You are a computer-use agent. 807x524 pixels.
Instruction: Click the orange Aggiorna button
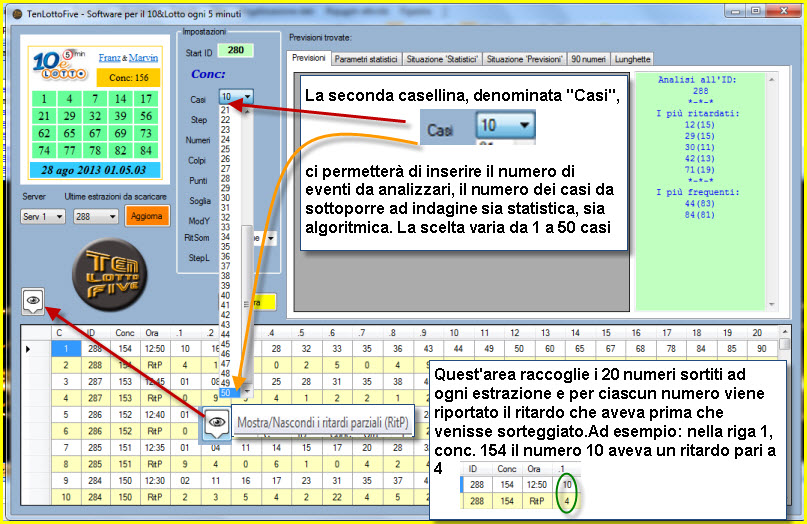[x=147, y=216]
